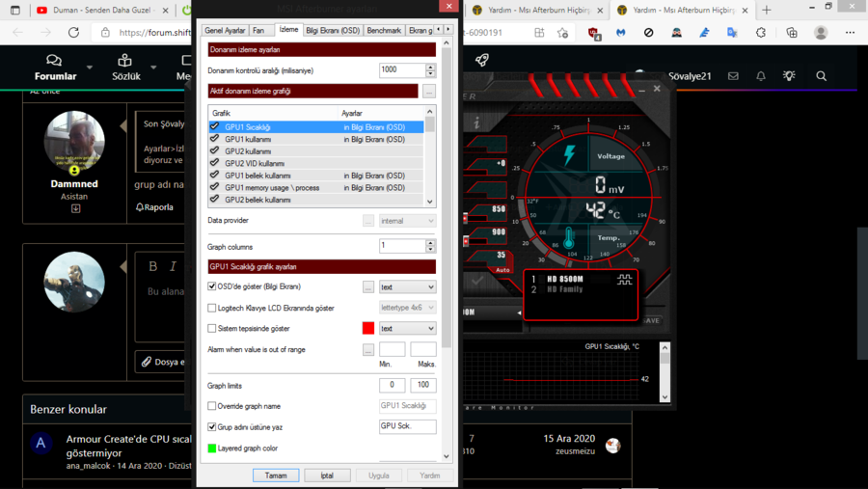Switch to the Genel Ayarlar tab
Screen dimensions: 868x489
tap(225, 31)
